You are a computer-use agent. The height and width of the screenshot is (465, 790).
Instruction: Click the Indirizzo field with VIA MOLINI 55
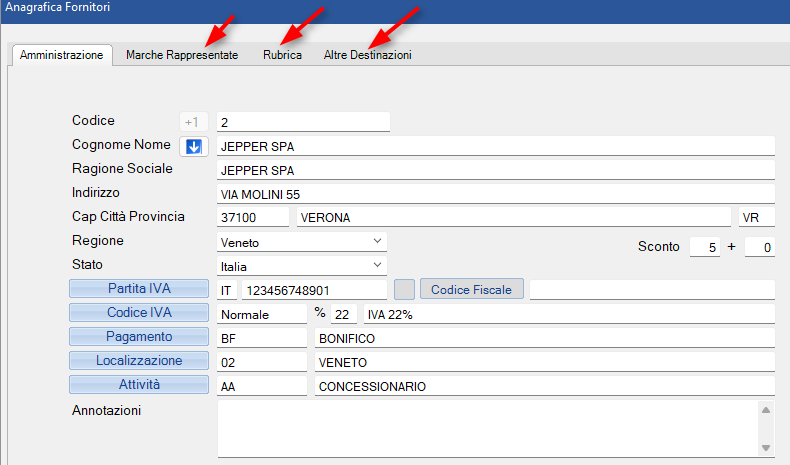495,194
